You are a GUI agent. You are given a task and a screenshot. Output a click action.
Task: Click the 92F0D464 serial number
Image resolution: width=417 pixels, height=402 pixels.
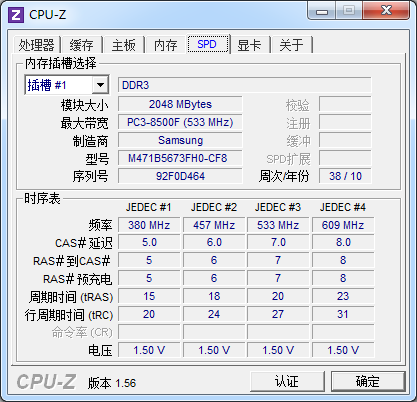click(x=180, y=176)
